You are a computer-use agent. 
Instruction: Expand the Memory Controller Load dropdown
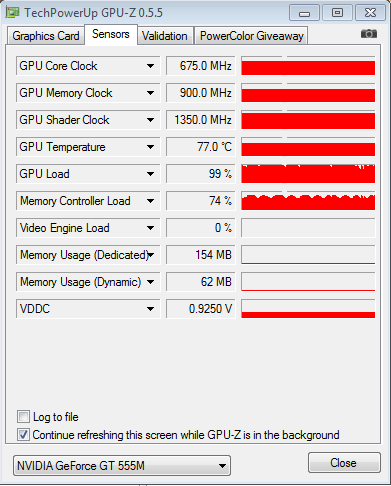150,201
